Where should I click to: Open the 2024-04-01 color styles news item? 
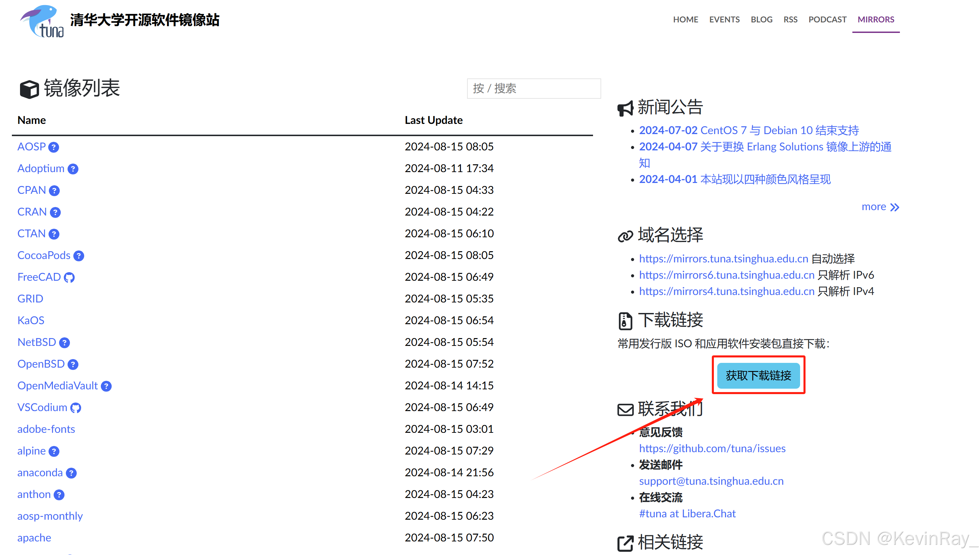[735, 179]
